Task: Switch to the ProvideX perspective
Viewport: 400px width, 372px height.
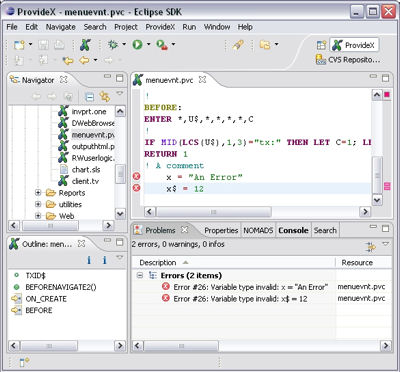Action: (354, 45)
